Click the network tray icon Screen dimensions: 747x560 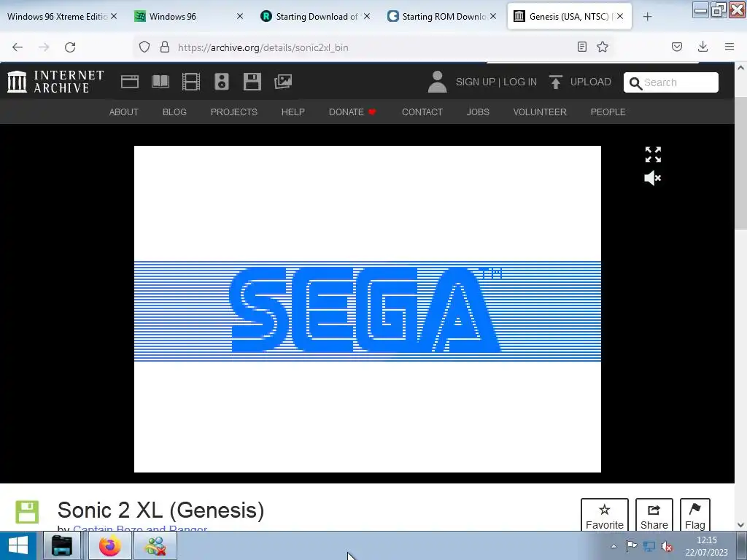click(x=649, y=547)
